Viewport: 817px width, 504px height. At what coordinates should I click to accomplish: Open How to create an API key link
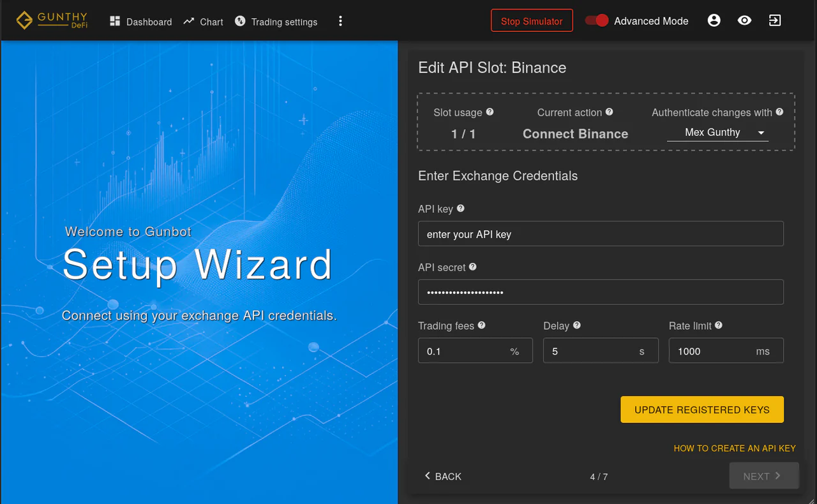tap(735, 448)
